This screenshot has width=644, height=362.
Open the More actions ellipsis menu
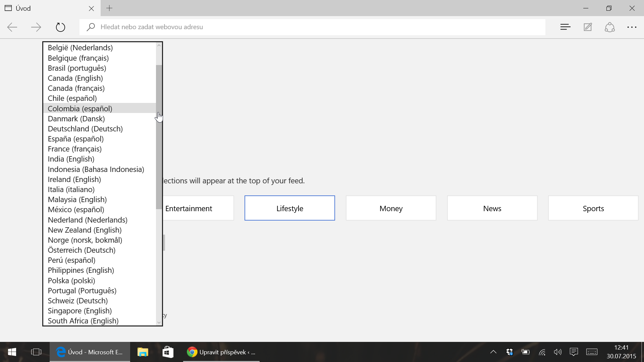click(x=632, y=27)
